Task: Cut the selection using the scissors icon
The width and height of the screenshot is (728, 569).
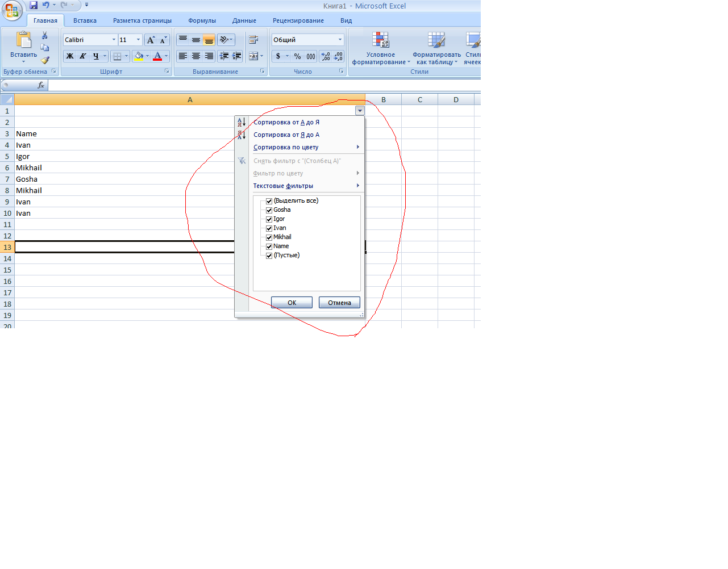Action: point(45,35)
